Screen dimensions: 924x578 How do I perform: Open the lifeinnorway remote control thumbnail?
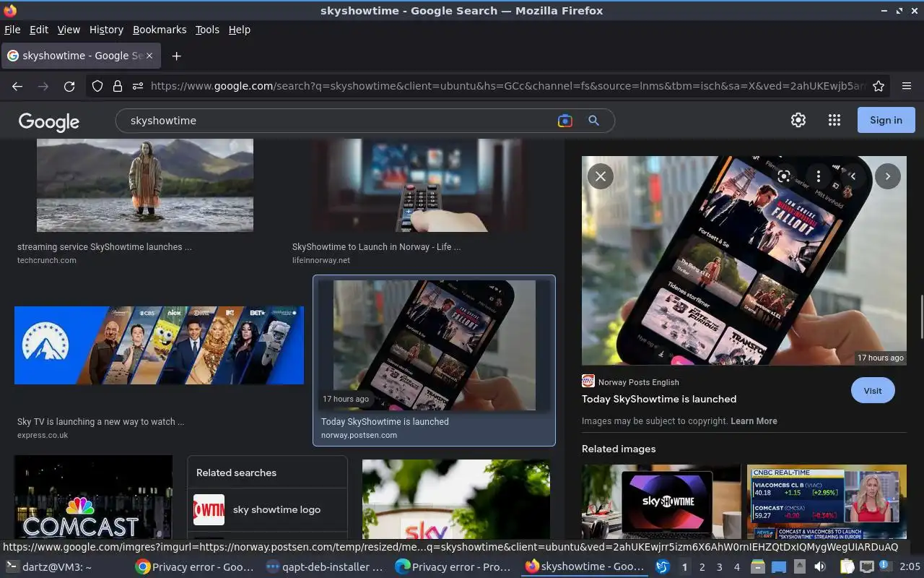[420, 185]
